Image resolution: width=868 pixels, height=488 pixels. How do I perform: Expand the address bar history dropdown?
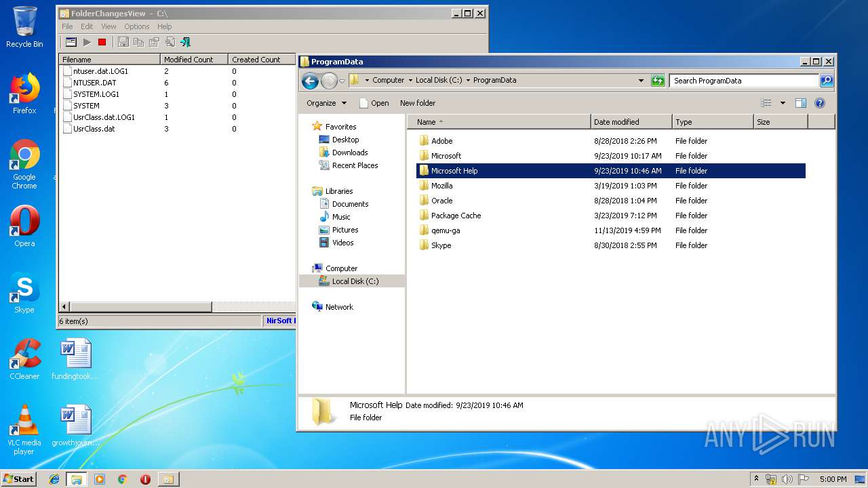pyautogui.click(x=641, y=80)
